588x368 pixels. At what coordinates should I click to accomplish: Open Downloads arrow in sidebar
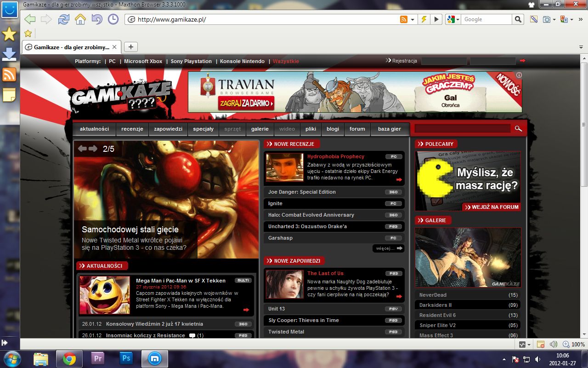[x=9, y=54]
